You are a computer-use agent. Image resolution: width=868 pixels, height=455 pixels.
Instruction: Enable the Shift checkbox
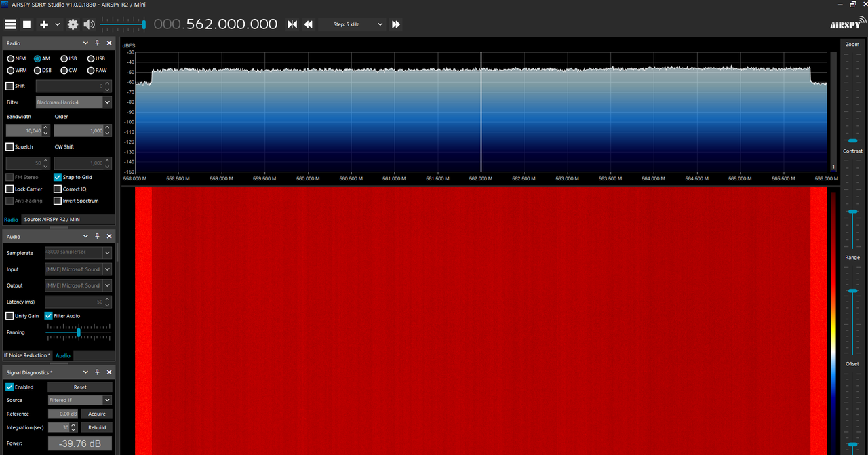9,86
